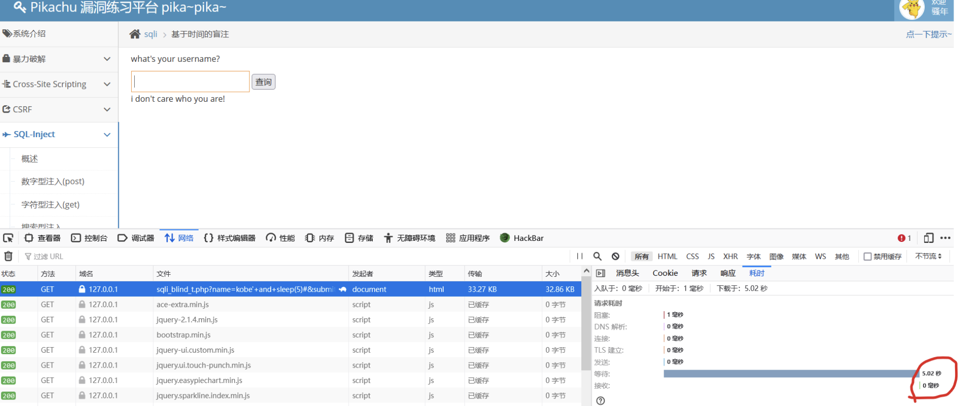Click the 查询 query button
This screenshot has height=406, width=980.
click(263, 82)
